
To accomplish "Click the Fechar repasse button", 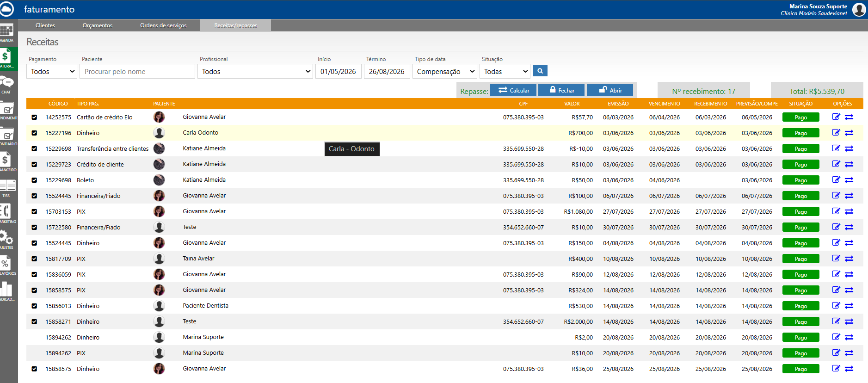I will point(561,90).
